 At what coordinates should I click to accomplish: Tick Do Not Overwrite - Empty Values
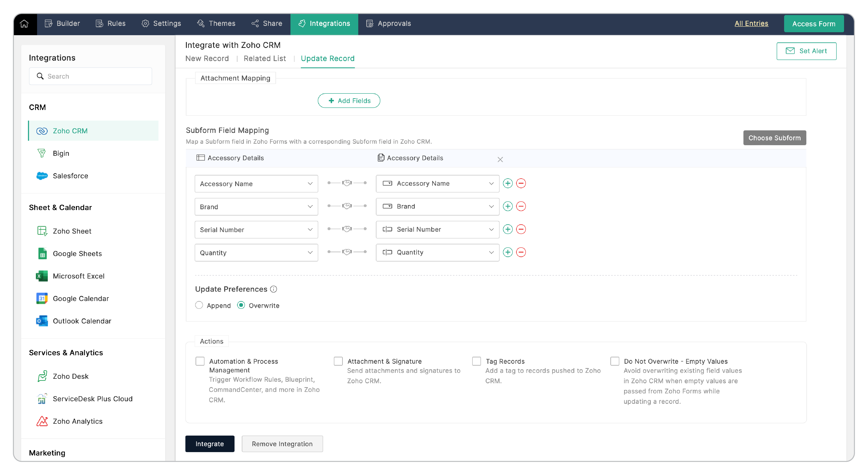click(615, 361)
